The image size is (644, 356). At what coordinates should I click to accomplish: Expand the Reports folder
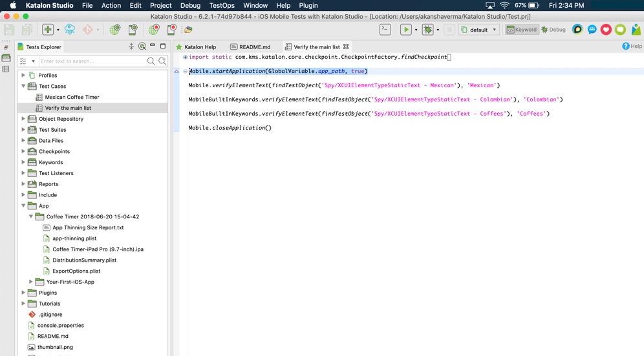(23, 183)
